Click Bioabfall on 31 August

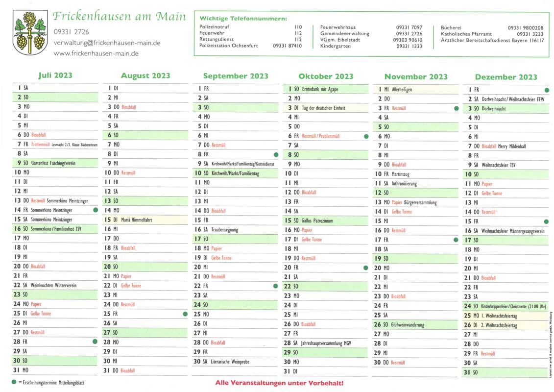click(127, 370)
